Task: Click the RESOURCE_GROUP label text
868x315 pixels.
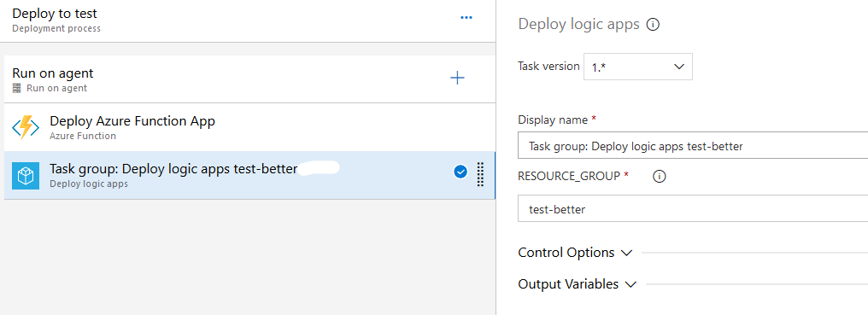Action: [569, 176]
